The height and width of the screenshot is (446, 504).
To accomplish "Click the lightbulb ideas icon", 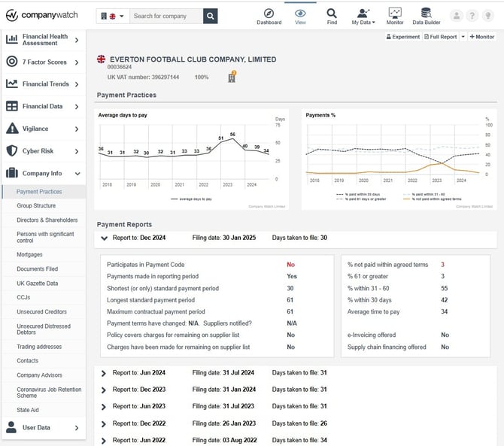I will point(488,16).
